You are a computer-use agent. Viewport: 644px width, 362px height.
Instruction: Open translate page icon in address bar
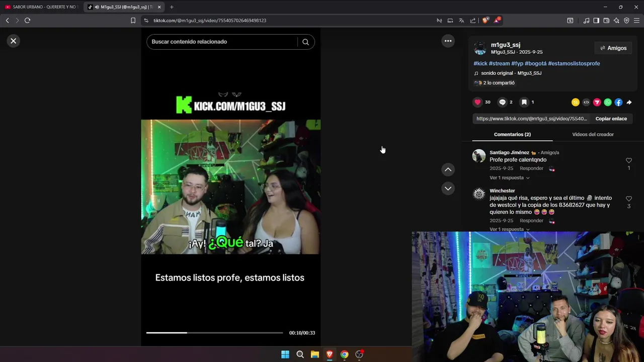[461, 21]
